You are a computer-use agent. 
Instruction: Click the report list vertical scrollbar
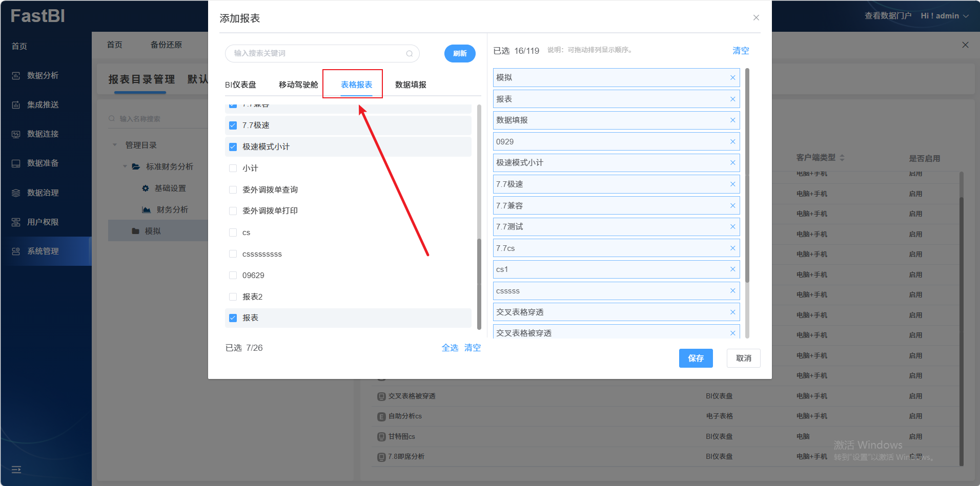tap(479, 282)
